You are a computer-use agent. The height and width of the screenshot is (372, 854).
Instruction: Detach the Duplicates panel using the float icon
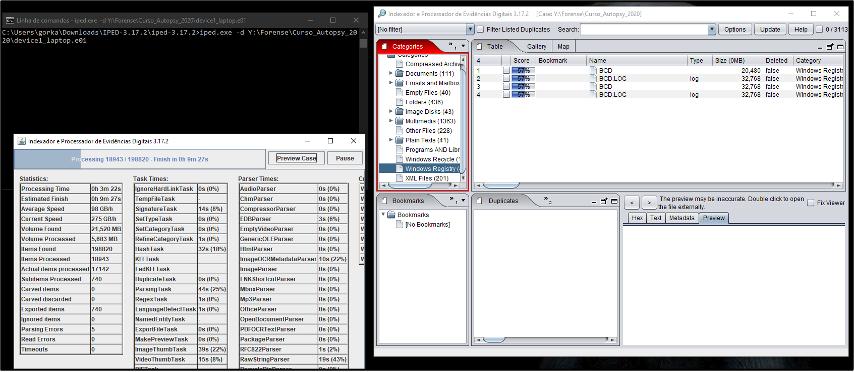pos(605,201)
